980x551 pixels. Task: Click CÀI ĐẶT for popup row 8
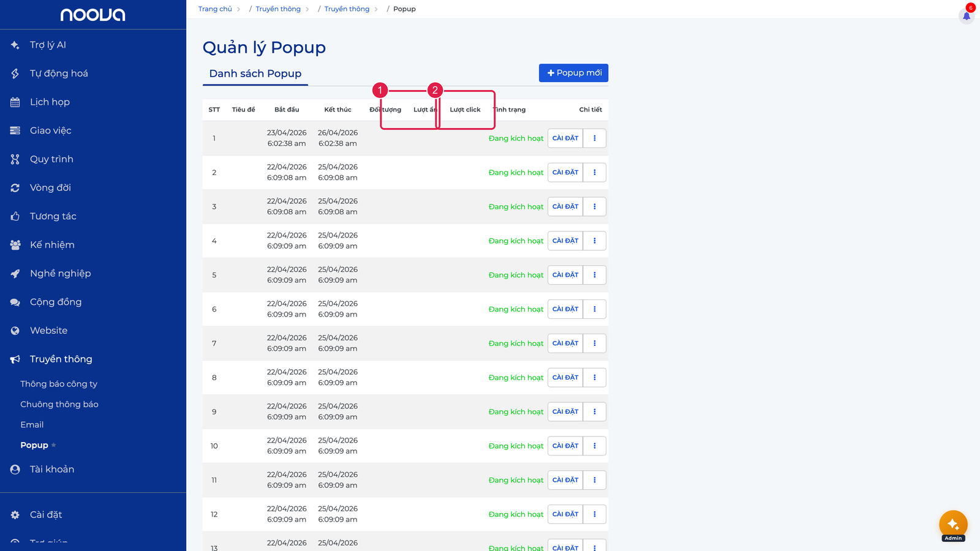pos(565,378)
